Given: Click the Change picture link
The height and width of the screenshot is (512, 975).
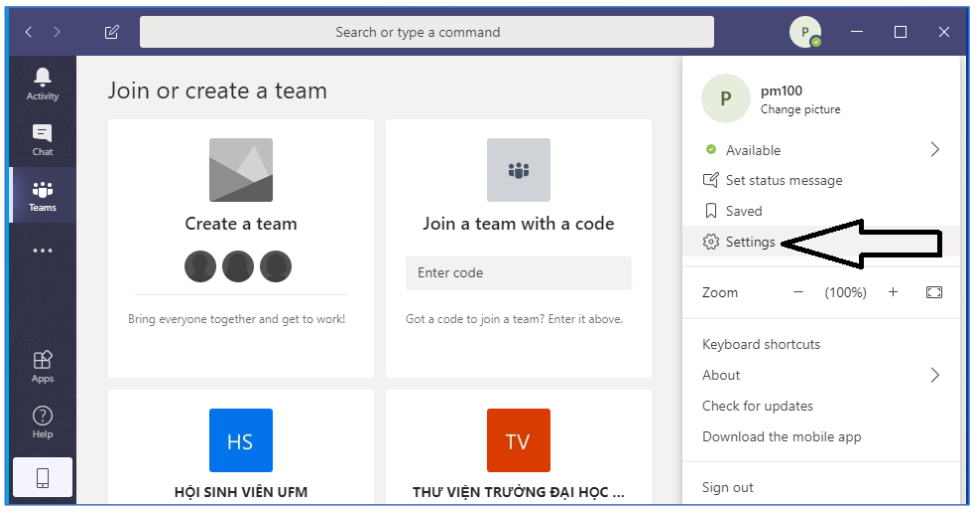Looking at the screenshot, I should point(800,110).
